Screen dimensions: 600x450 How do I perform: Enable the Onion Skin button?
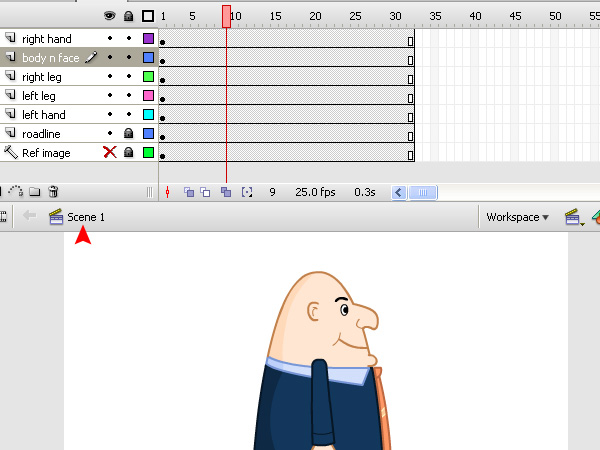point(189,192)
